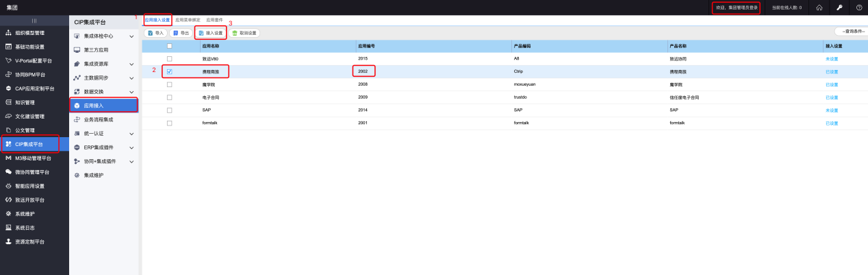
Task: Click the 取消设置 toolbar button
Action: 244,33
